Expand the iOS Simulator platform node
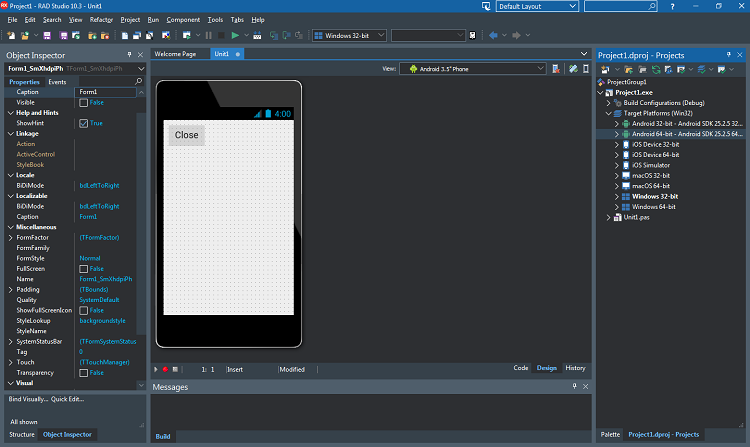This screenshot has width=750, height=447. click(x=617, y=165)
